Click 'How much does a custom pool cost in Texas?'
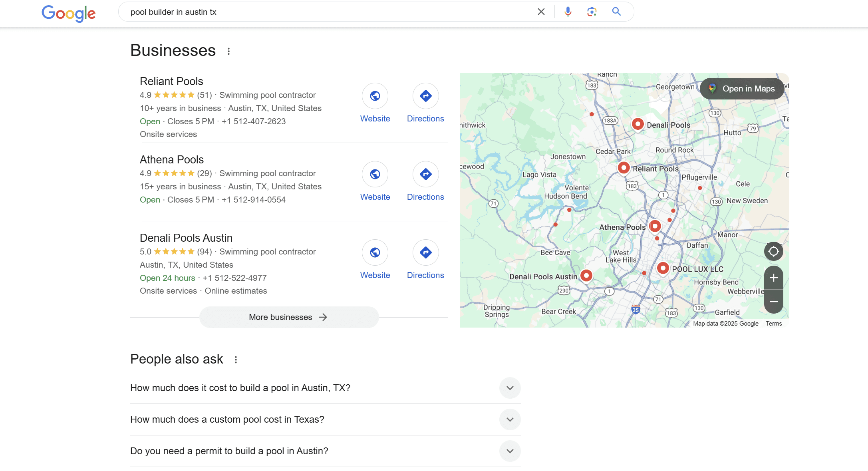Viewport: 868px width, 471px height. pyautogui.click(x=227, y=419)
